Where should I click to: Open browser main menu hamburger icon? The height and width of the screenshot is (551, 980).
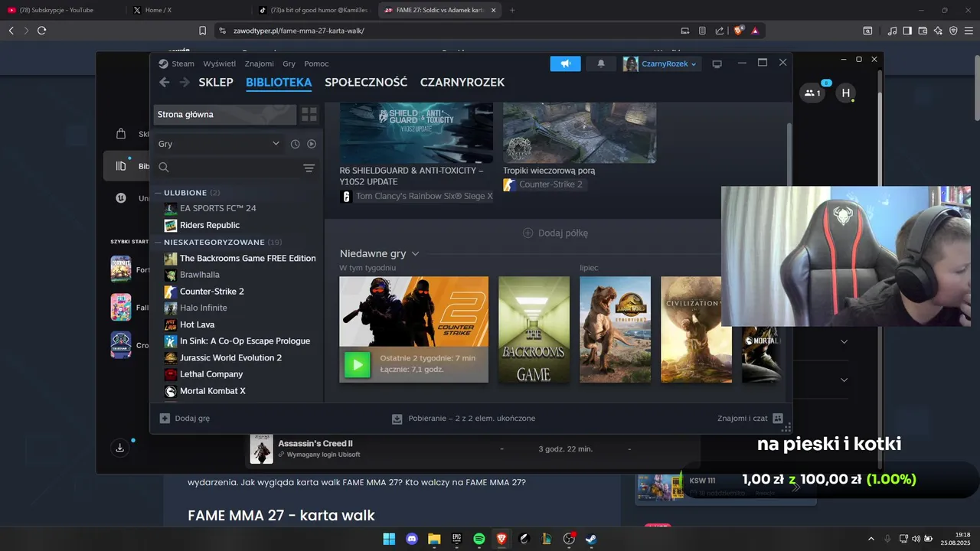[x=969, y=31]
